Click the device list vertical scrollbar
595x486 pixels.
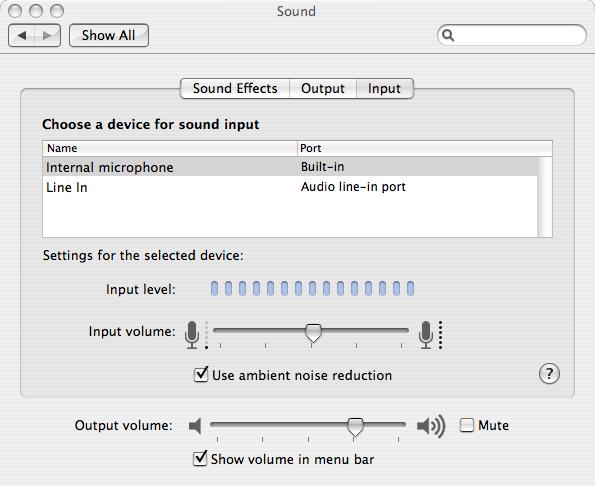tap(545, 197)
